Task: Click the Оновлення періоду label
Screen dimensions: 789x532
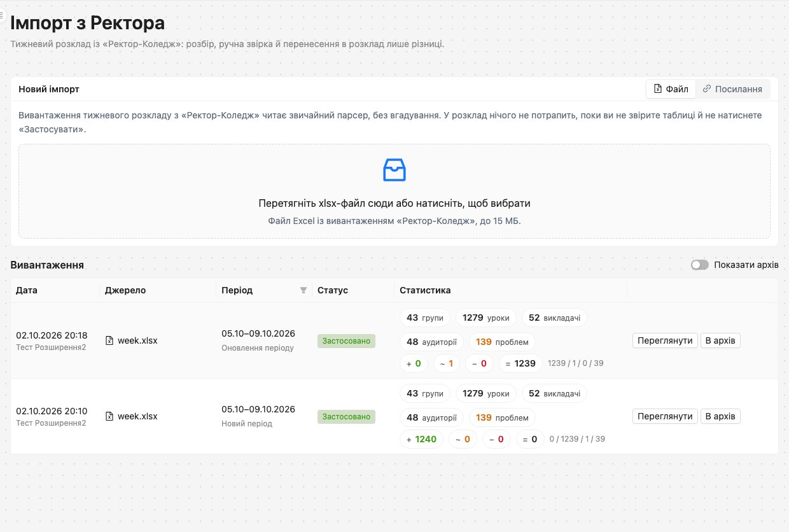Action: pyautogui.click(x=258, y=348)
